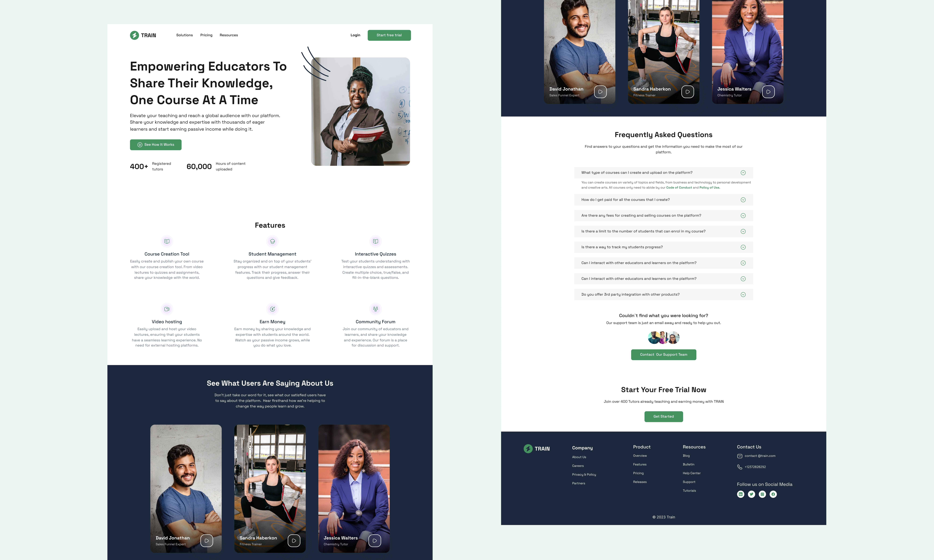Screen dimensions: 934x560
Task: Open Support link in footer Resources column
Action: (689, 482)
